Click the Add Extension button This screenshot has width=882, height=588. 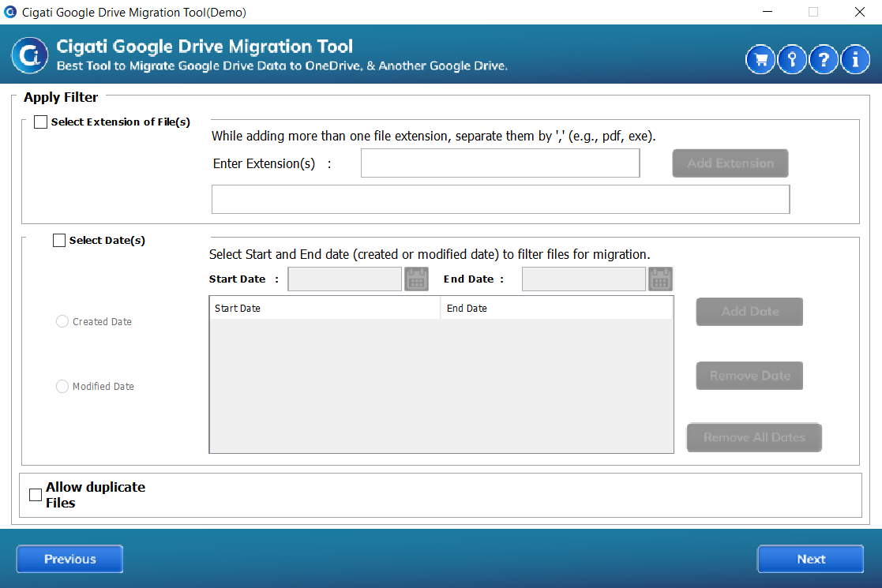click(730, 163)
